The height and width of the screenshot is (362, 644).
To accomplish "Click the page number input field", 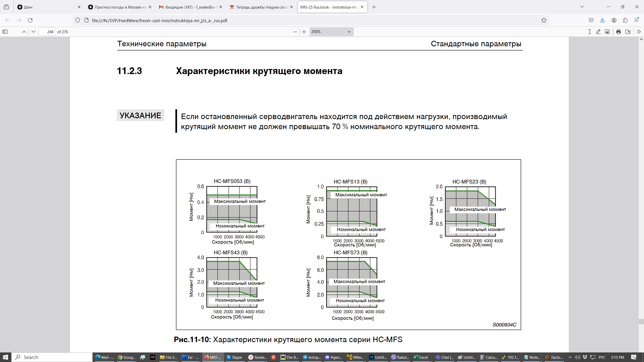I will 47,32.
